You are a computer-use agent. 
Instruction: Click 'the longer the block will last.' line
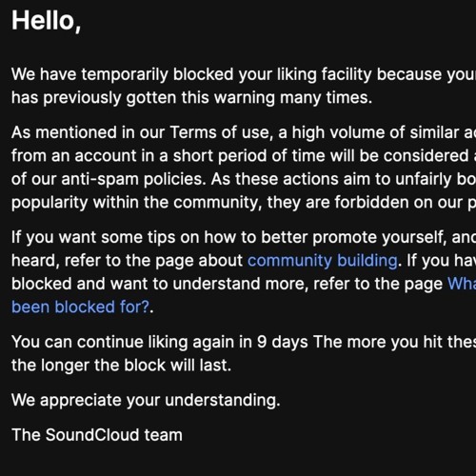(121, 366)
